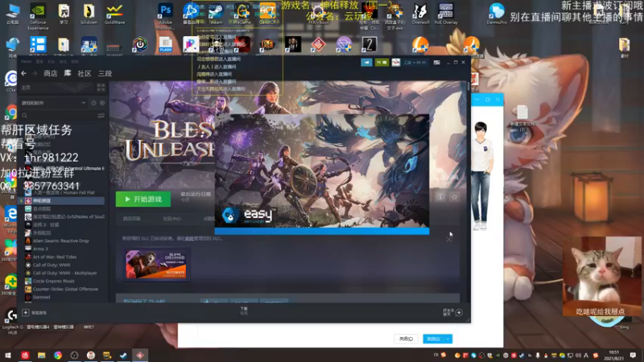The image size is (644, 362).
Task: Toggle the recent-activity clock sort icon
Action: [x=93, y=103]
